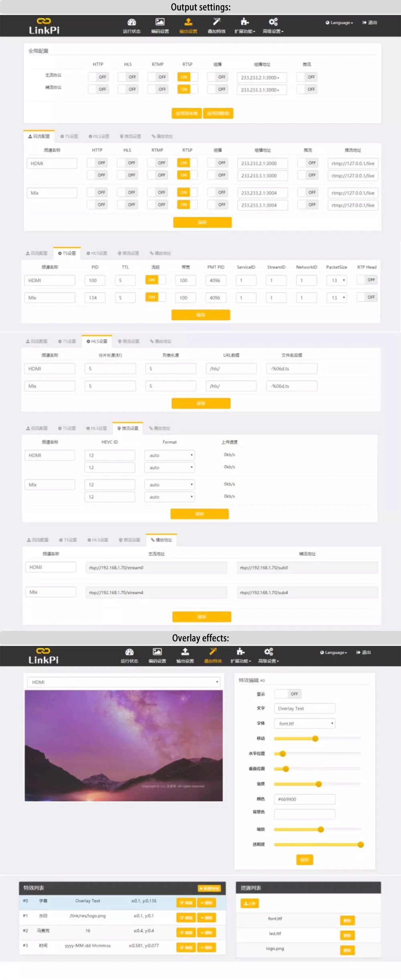Delete effect #2 马赛克 row
This screenshot has height=980, width=401.
tap(207, 933)
